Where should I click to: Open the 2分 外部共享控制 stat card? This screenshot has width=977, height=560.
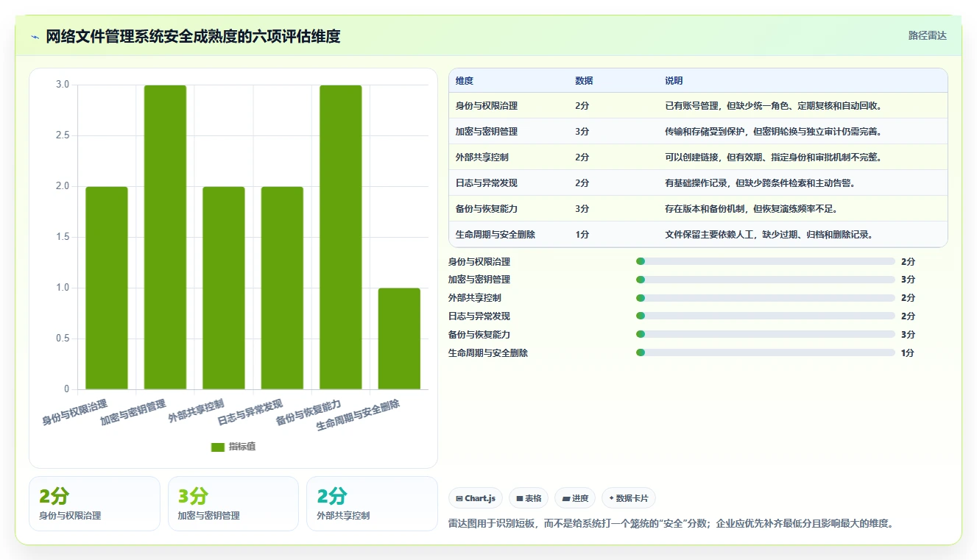[372, 503]
